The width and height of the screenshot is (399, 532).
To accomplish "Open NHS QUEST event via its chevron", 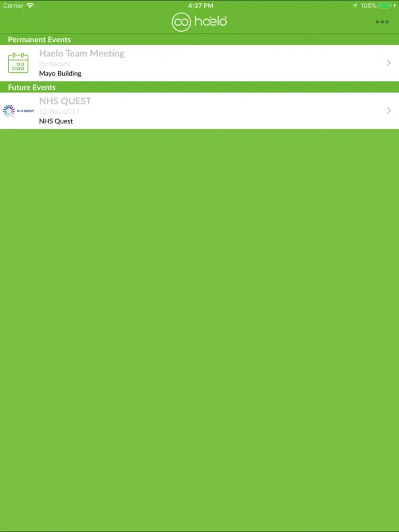I will pyautogui.click(x=389, y=111).
